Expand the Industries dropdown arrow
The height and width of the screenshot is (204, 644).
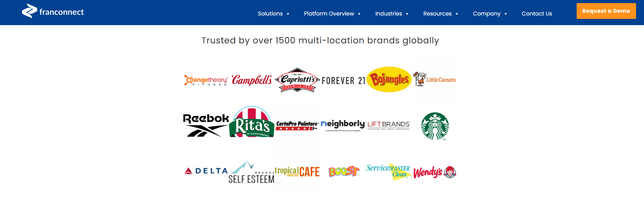(407, 14)
